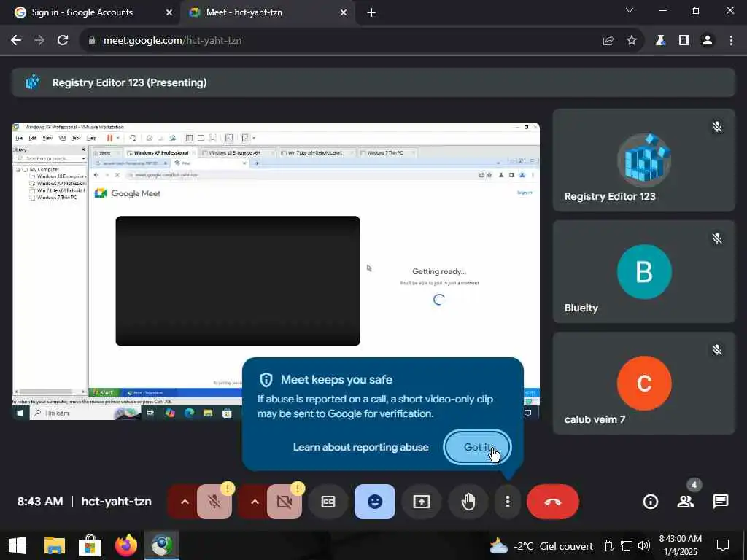Viewport: 747px width, 560px height.
Task: Open File Explorer from the taskbar
Action: click(54, 545)
